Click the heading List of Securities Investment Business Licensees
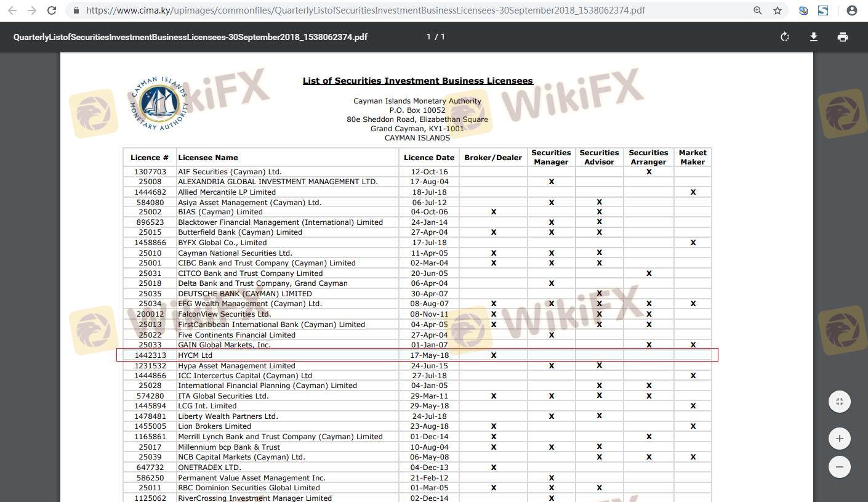868x502 pixels. pos(418,81)
